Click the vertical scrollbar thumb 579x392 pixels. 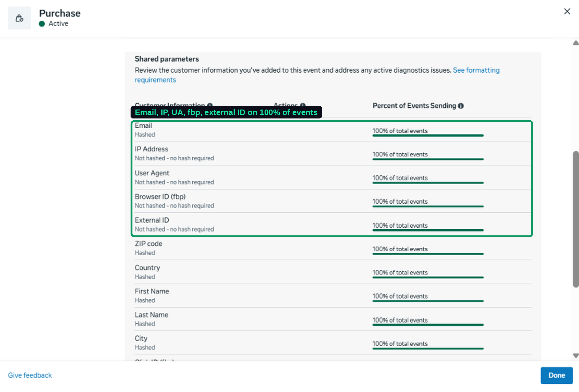(576, 219)
